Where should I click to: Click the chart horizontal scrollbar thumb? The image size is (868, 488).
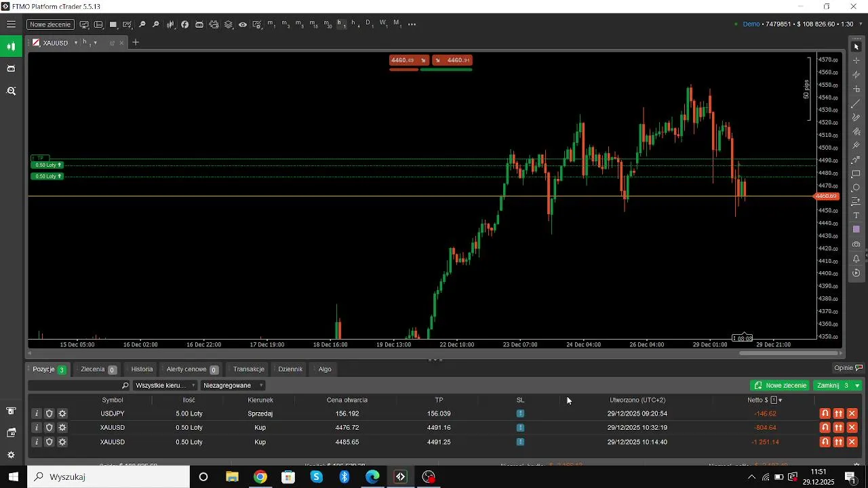point(788,352)
